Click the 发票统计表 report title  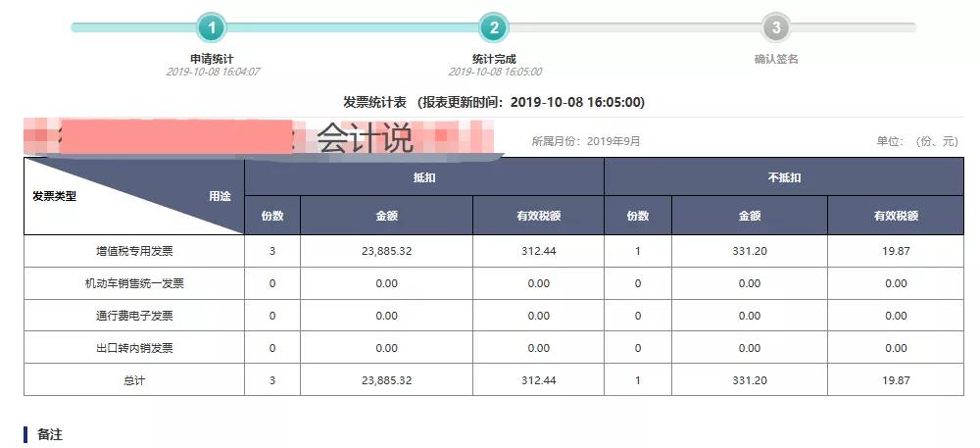(x=494, y=103)
